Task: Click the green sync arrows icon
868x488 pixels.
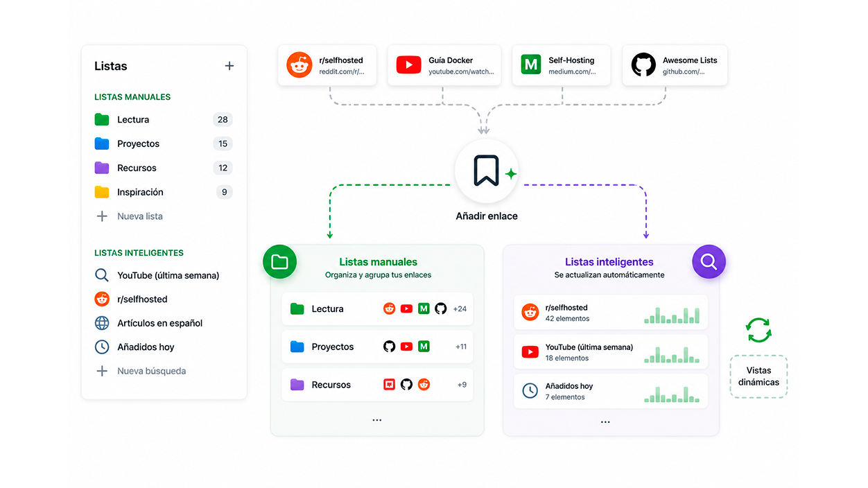Action: tap(758, 330)
